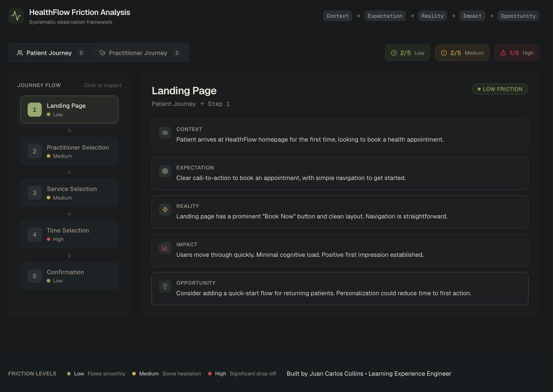
Task: Click the warning triangle on the High badge
Action: pyautogui.click(x=503, y=53)
